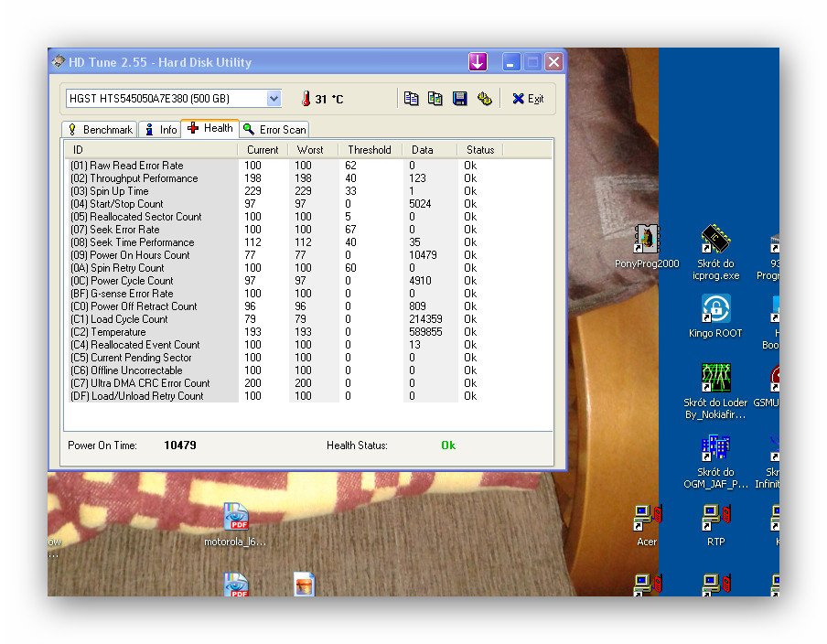The image size is (827, 644).
Task: Open the HD Tune options icon
Action: click(x=485, y=99)
